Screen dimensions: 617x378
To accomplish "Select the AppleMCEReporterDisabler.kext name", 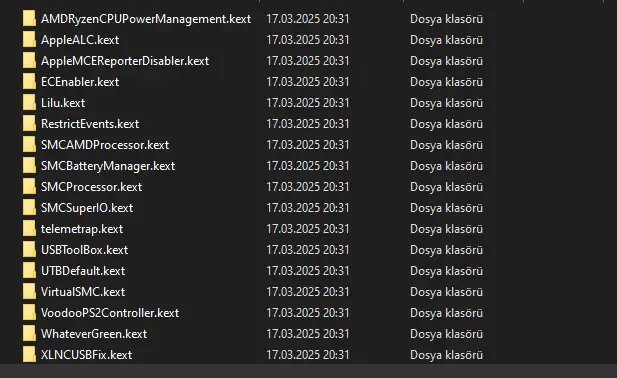I will pos(125,61).
